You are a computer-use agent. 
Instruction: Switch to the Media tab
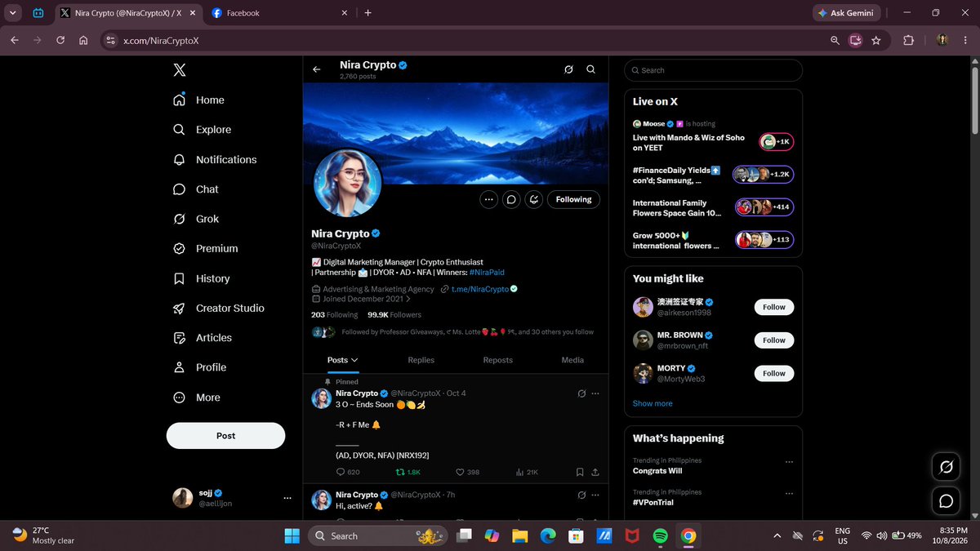(x=572, y=360)
